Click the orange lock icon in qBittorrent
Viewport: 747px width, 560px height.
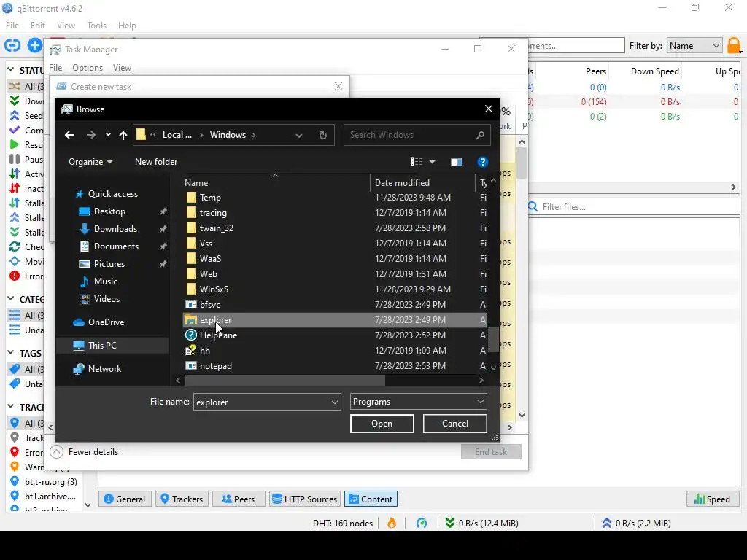[734, 46]
